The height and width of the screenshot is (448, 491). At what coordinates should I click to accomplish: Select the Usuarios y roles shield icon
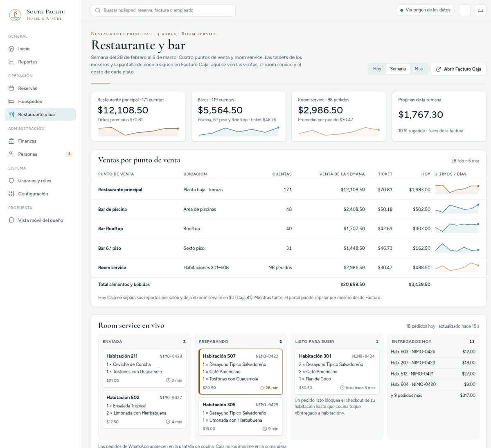coord(11,181)
